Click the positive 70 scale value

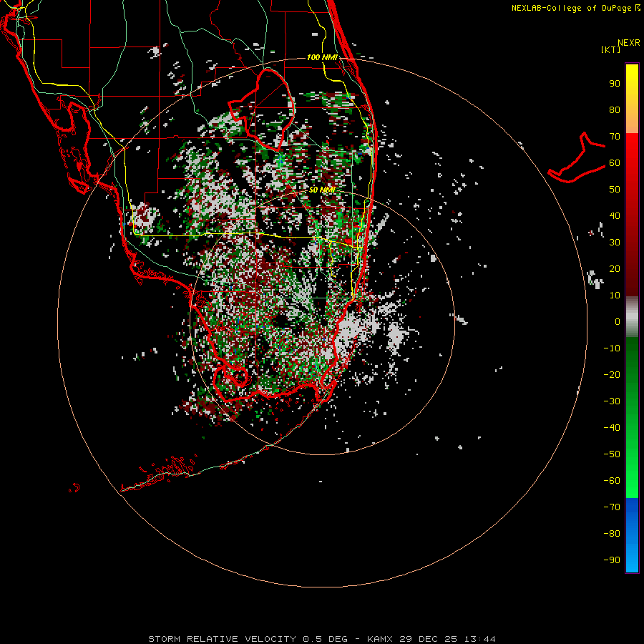[615, 137]
